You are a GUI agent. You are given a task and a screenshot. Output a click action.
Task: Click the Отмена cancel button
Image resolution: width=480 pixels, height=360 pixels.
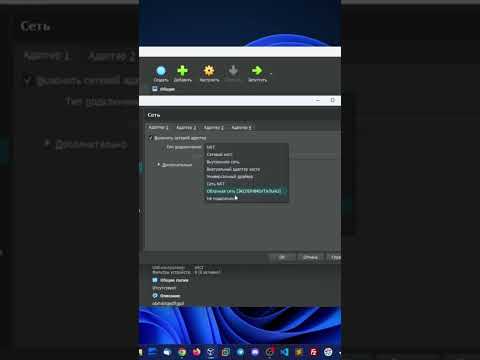click(x=310, y=257)
